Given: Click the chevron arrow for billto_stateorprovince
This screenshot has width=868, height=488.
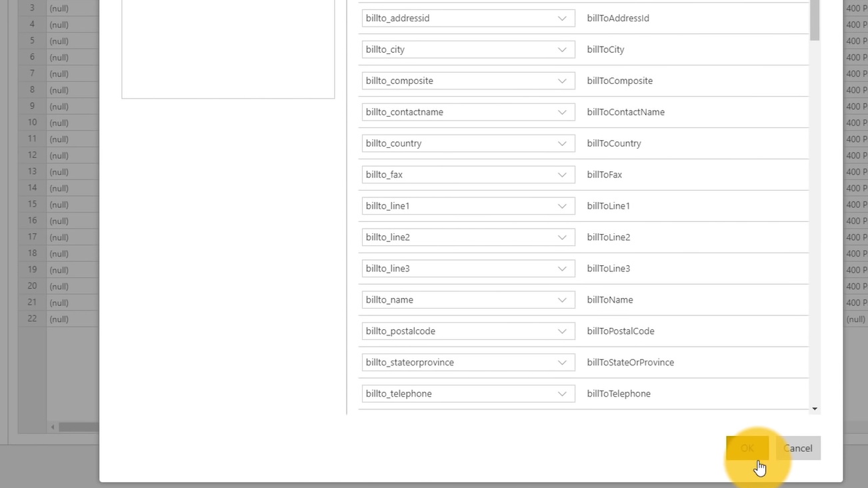Looking at the screenshot, I should pyautogui.click(x=562, y=363).
